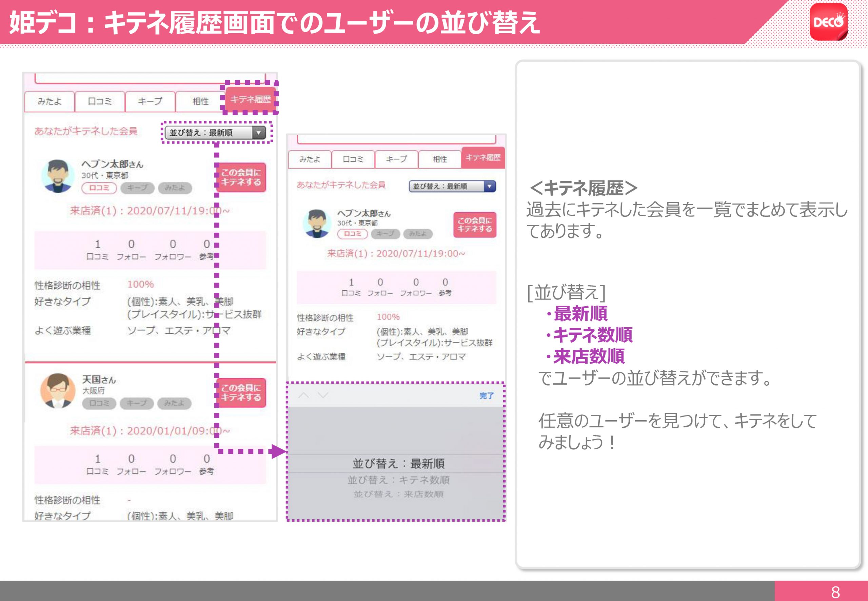868x601 pixels.
Task: Click ヘブン太郎's avatar in left screenshot
Action: [57, 176]
